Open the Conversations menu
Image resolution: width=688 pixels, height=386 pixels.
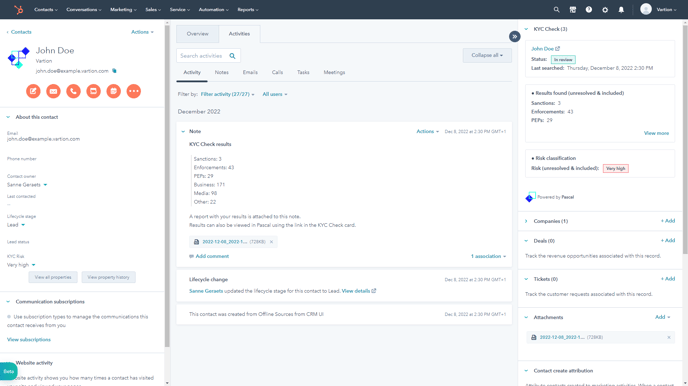84,10
